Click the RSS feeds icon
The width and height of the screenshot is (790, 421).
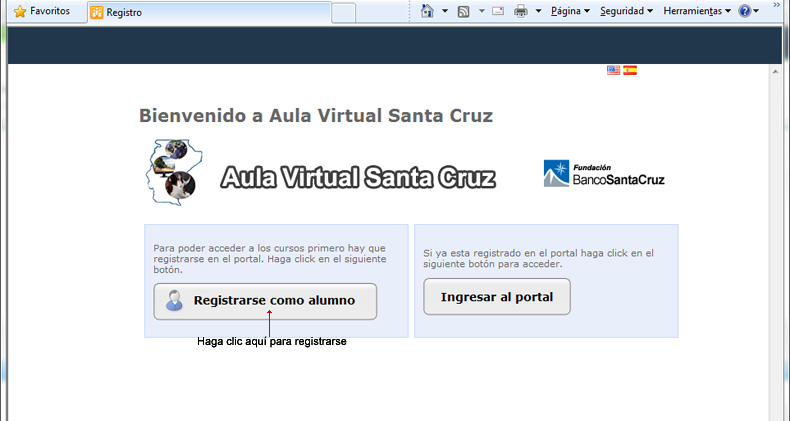pos(464,12)
